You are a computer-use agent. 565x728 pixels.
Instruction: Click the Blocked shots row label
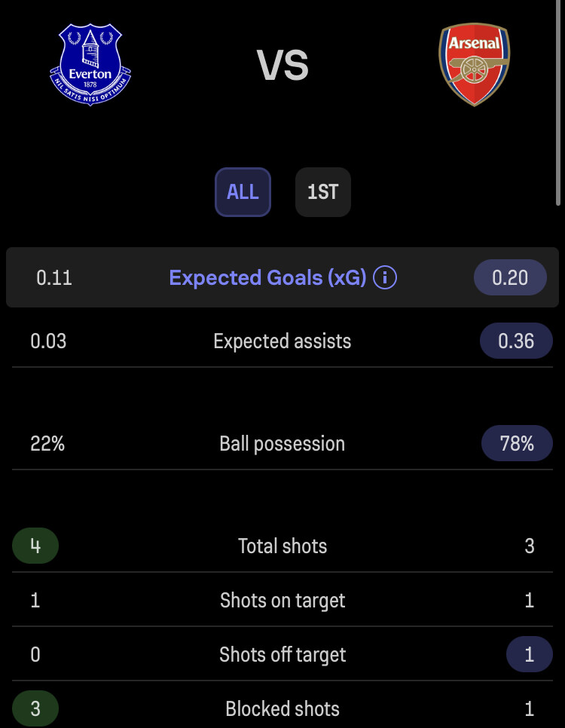282,709
